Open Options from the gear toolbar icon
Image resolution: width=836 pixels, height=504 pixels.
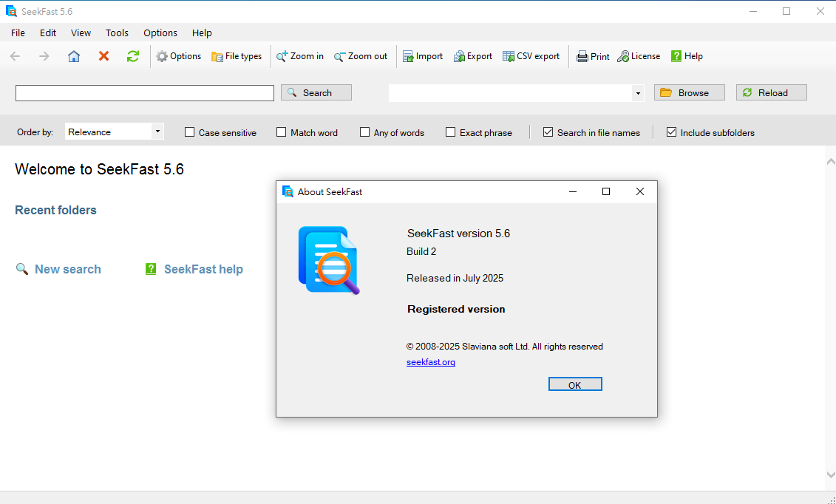pyautogui.click(x=178, y=56)
